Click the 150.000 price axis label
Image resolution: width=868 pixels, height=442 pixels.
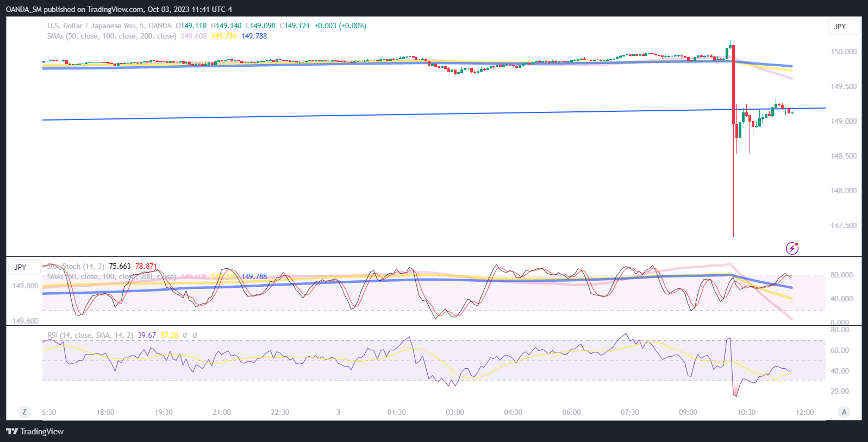coord(844,52)
